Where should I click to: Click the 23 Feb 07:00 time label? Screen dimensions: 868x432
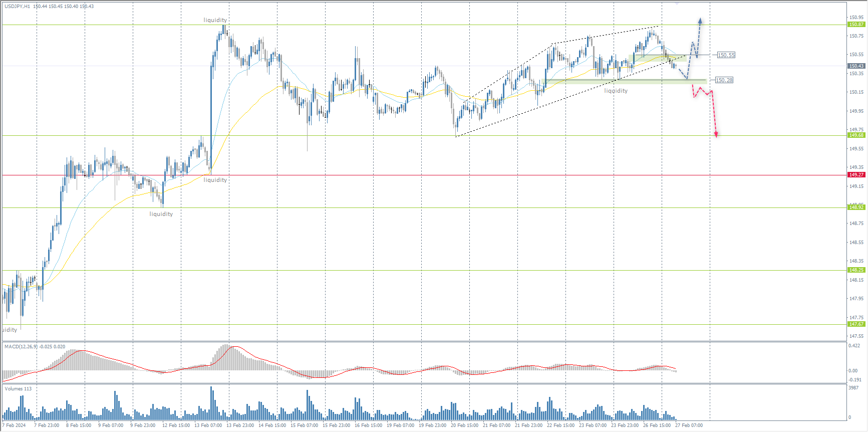(593, 425)
